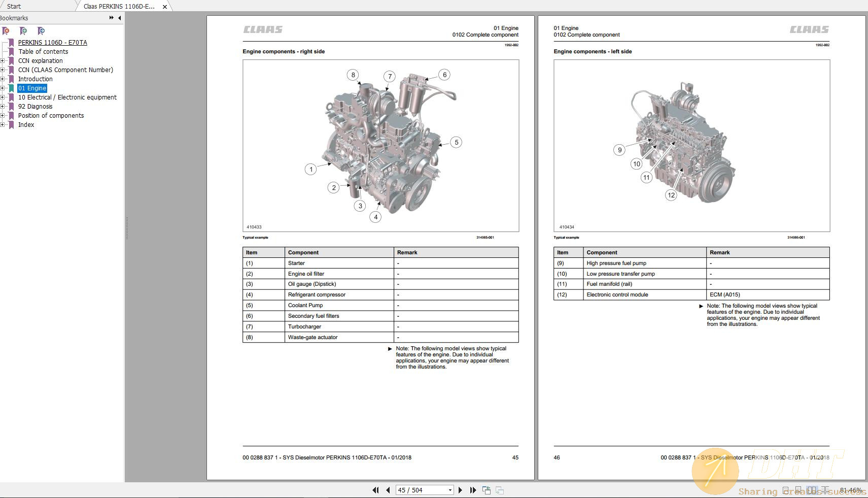Open the Position of components bookmark

pyautogui.click(x=51, y=116)
